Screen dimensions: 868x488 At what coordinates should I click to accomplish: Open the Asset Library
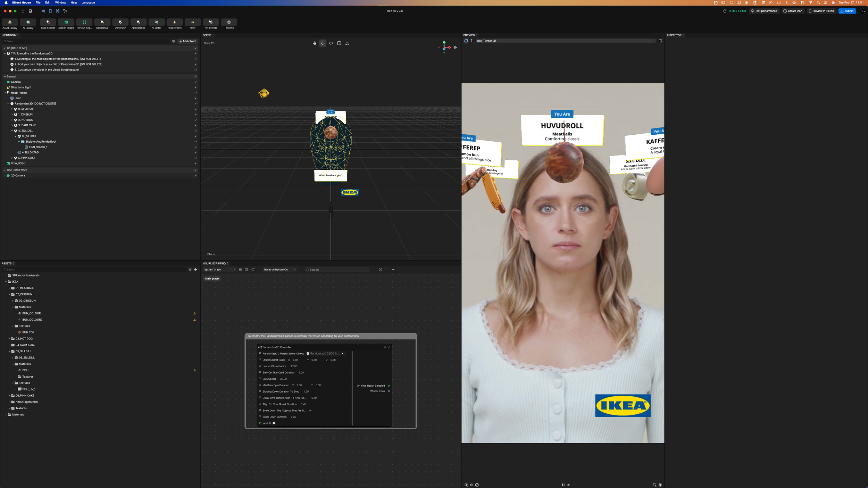pos(10,22)
